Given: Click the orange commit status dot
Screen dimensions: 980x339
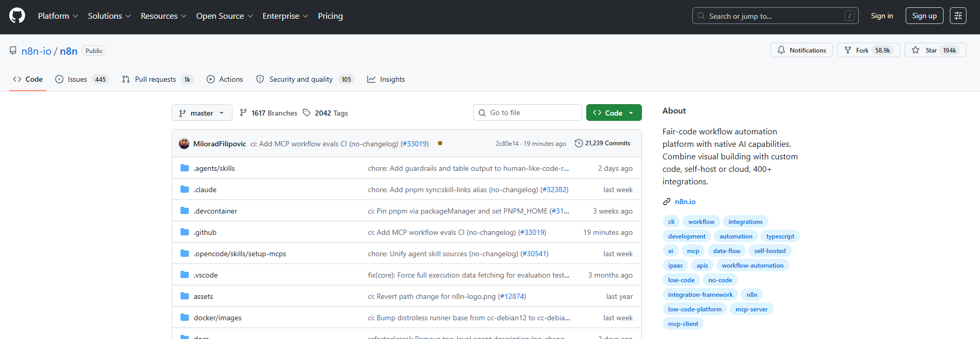Looking at the screenshot, I should pos(440,143).
